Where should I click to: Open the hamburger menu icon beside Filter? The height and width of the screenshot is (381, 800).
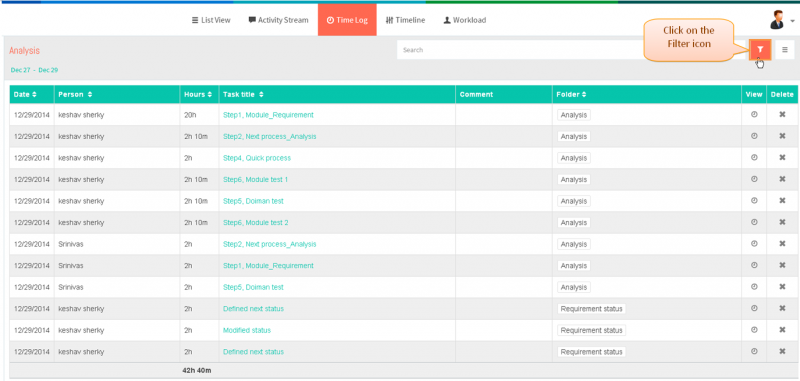[785, 49]
